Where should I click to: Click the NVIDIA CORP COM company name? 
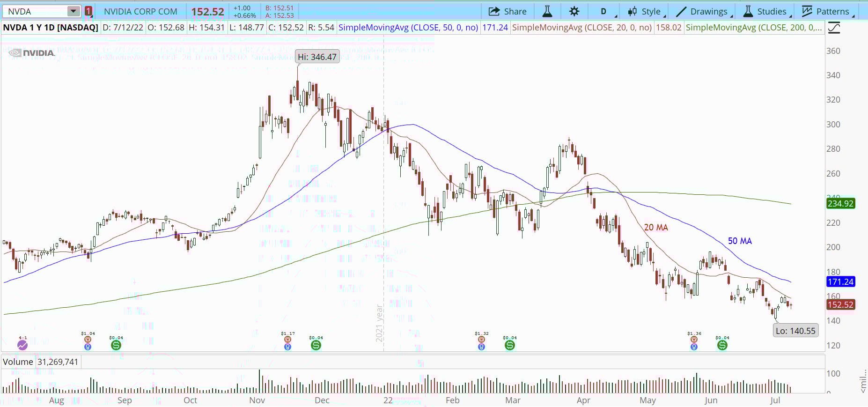(140, 11)
